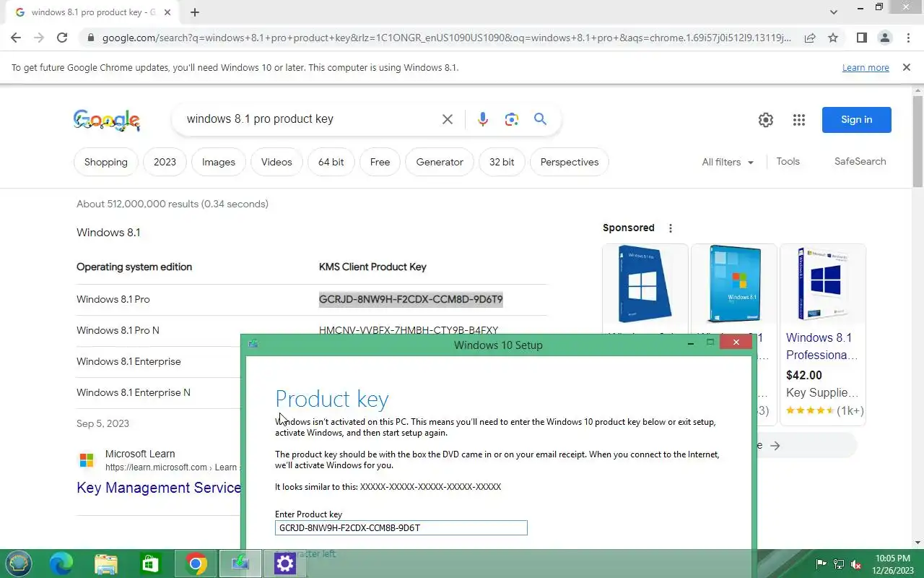Viewport: 924px width, 578px height.
Task: Search by image with Google Lens
Action: 512,119
